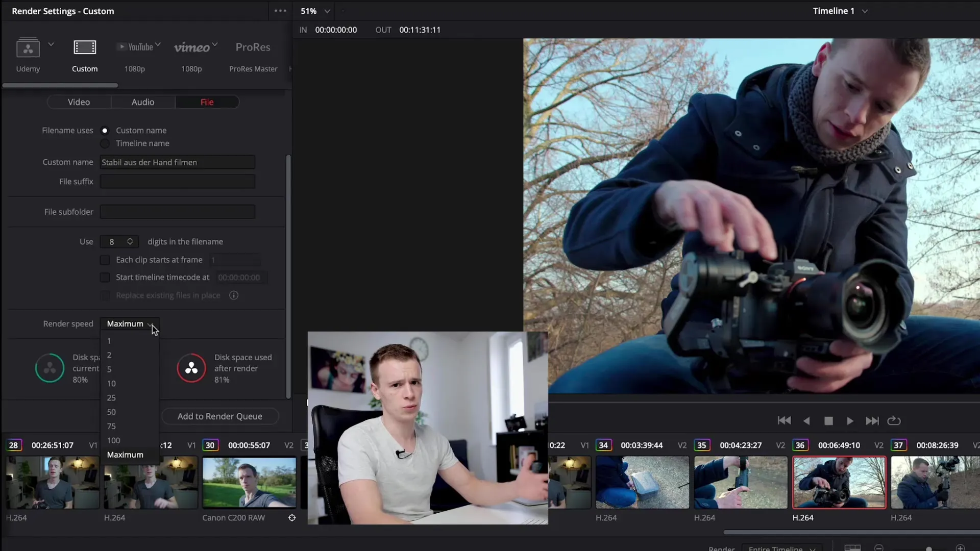
Task: Open the Render speed Maximum dropdown
Action: pyautogui.click(x=130, y=324)
